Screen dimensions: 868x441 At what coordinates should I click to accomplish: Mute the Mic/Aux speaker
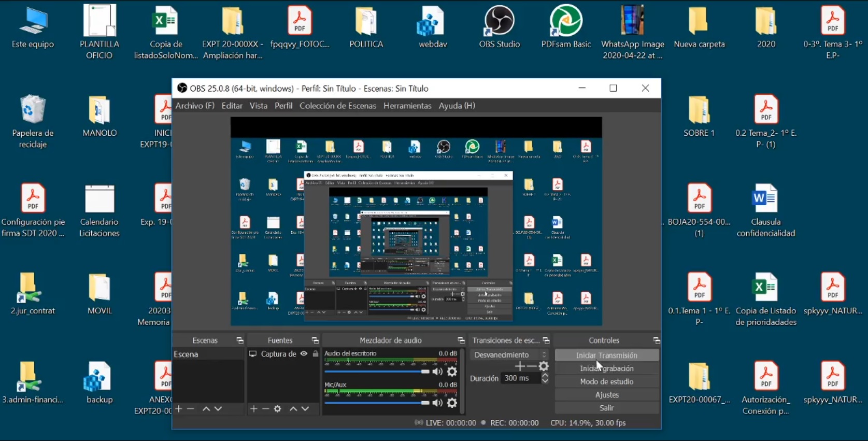coord(438,403)
